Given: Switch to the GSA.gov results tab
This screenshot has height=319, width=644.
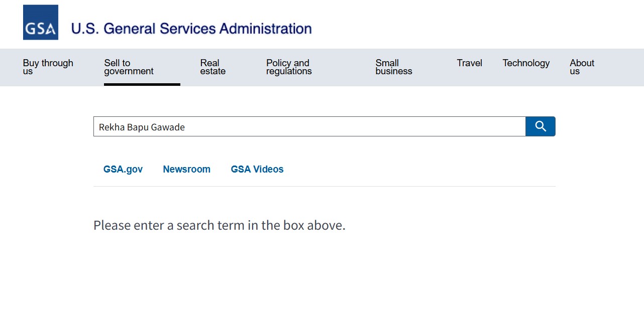Looking at the screenshot, I should pyautogui.click(x=123, y=170).
